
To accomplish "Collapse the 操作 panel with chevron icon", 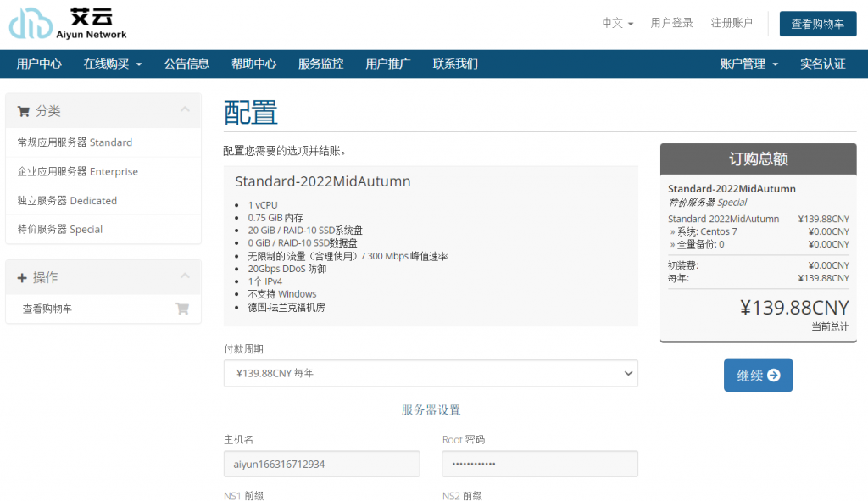I will tap(185, 277).
